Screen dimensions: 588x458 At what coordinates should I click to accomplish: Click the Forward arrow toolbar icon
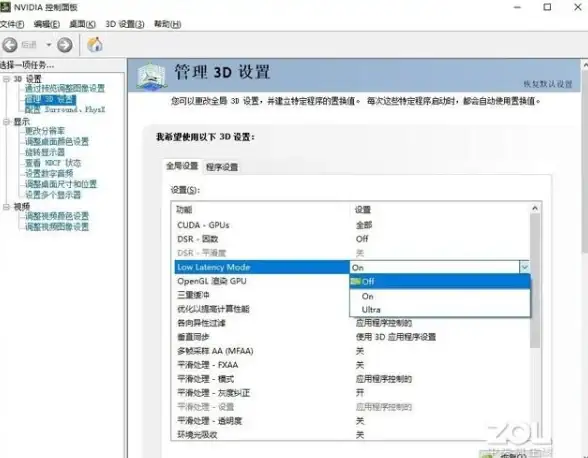pyautogui.click(x=64, y=45)
